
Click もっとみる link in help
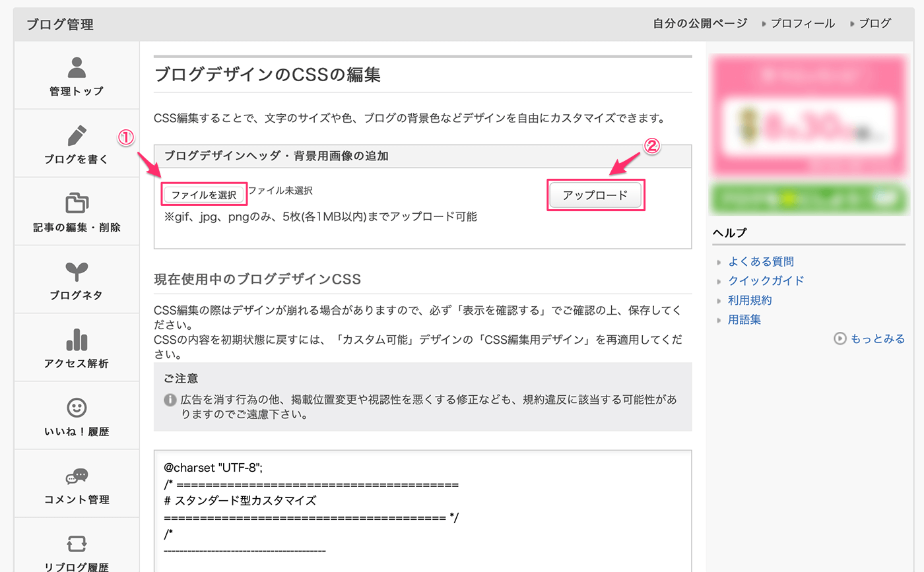pos(878,338)
